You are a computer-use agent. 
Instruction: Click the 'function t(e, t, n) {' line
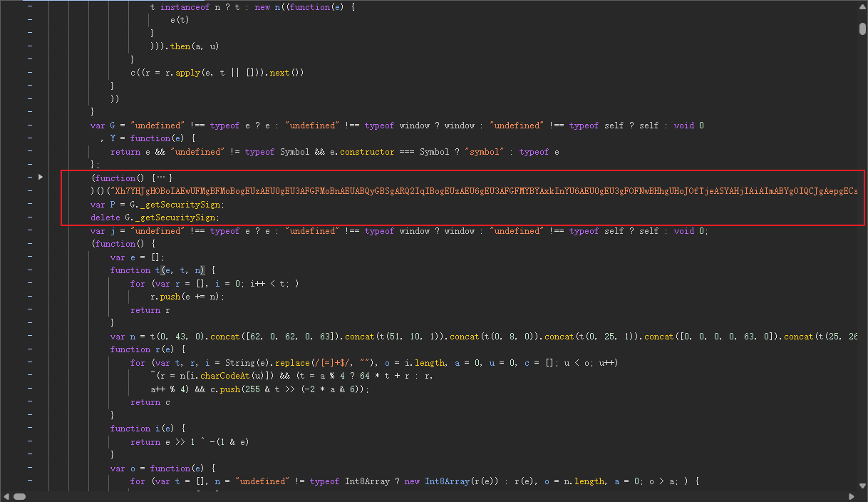162,270
